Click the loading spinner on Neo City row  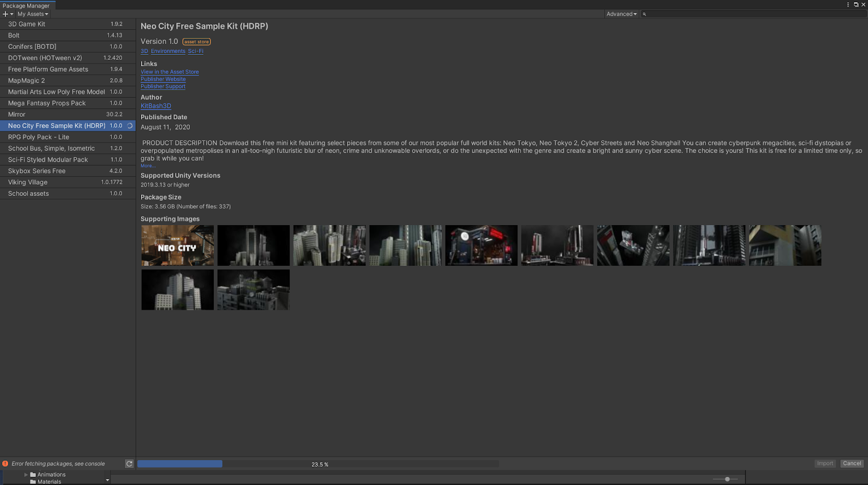(130, 126)
